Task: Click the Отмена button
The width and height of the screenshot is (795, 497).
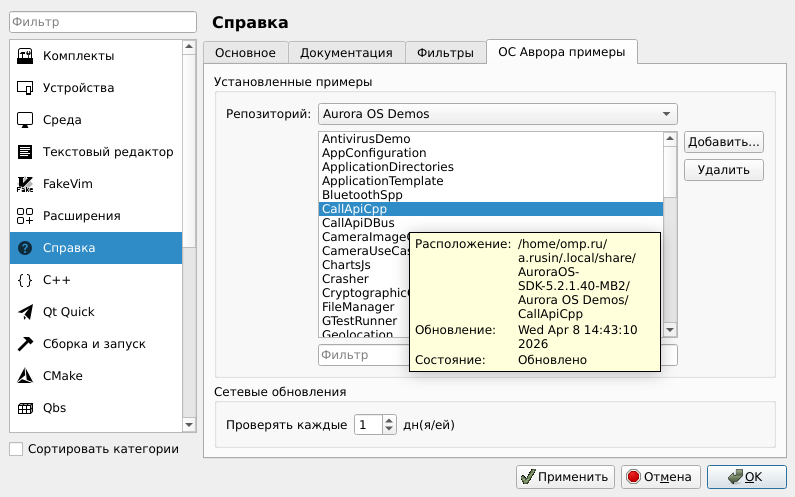Action: coord(661,477)
